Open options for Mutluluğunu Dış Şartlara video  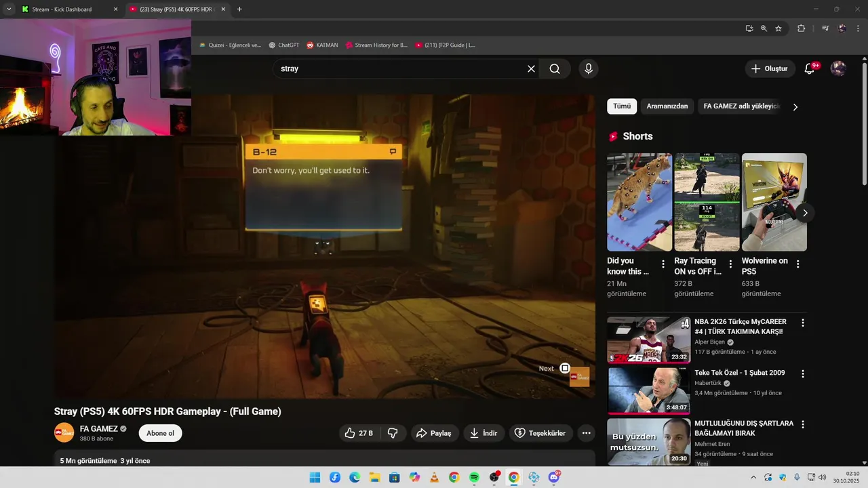point(803,425)
